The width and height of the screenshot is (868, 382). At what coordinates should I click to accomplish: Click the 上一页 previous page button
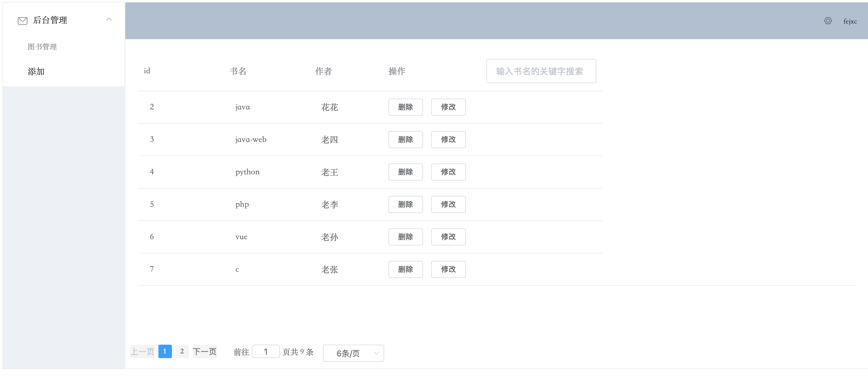point(142,352)
